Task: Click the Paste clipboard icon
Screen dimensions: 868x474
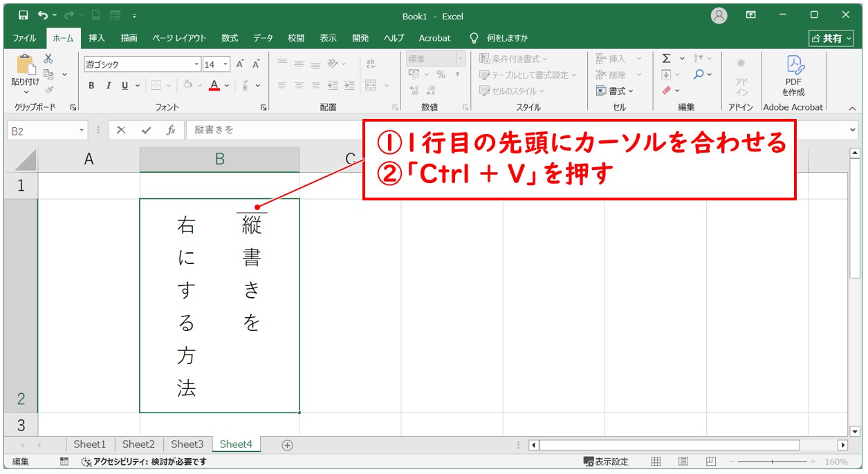Action: (x=26, y=65)
